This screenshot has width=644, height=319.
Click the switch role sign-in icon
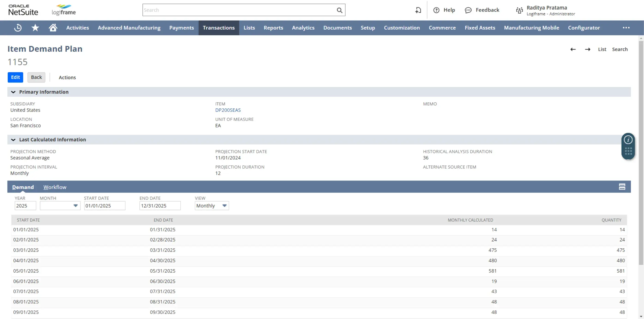[418, 10]
